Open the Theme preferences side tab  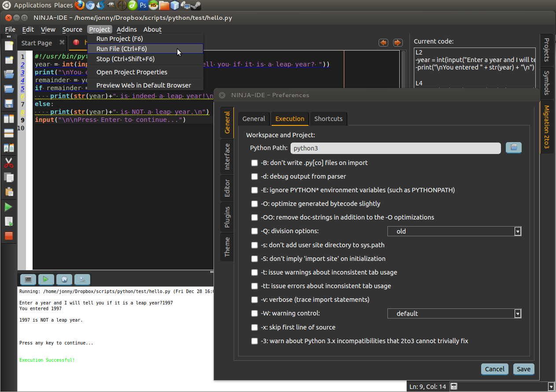(227, 247)
